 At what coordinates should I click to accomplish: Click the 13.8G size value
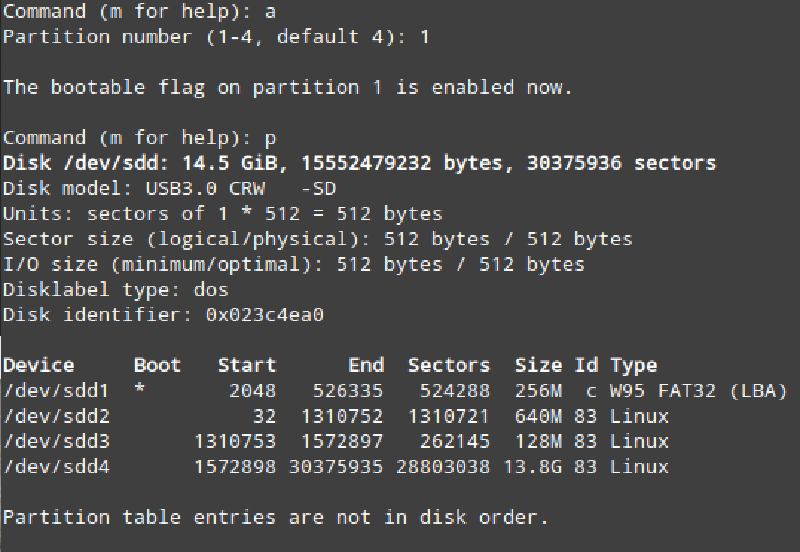pos(538,467)
